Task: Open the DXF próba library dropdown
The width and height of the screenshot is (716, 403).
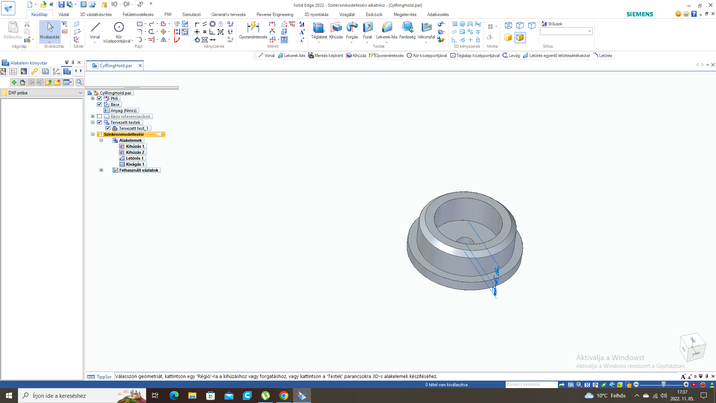Action: [x=80, y=93]
